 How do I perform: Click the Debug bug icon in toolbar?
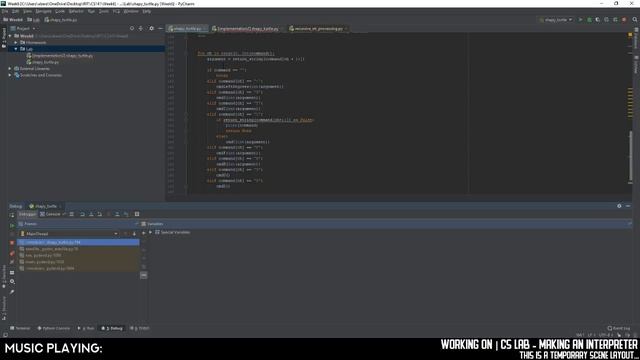click(589, 20)
